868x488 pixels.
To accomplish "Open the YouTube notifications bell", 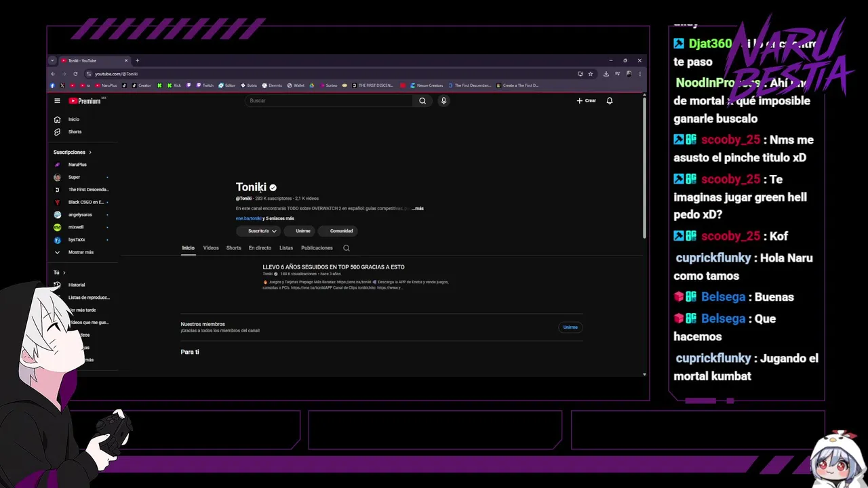I will pyautogui.click(x=610, y=101).
